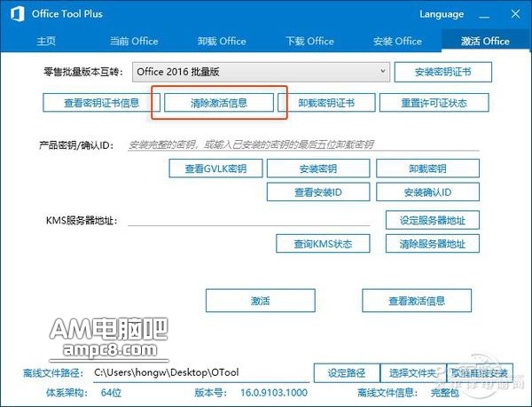Click the 激活 button
532x407 pixels.
coord(260,301)
